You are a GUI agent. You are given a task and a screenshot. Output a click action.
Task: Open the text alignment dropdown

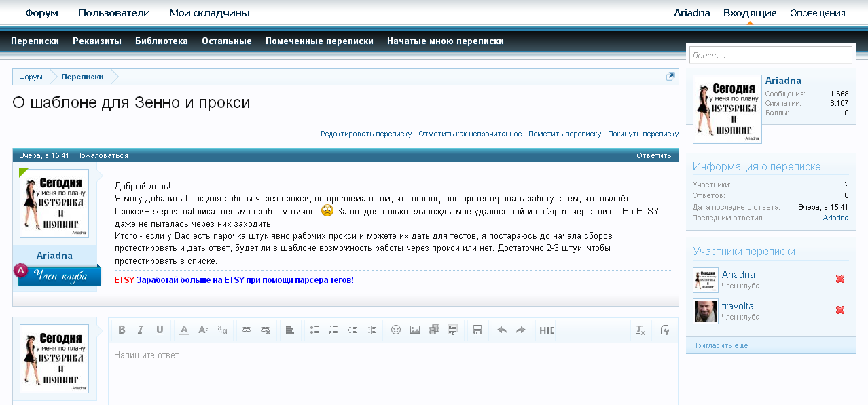pos(290,330)
